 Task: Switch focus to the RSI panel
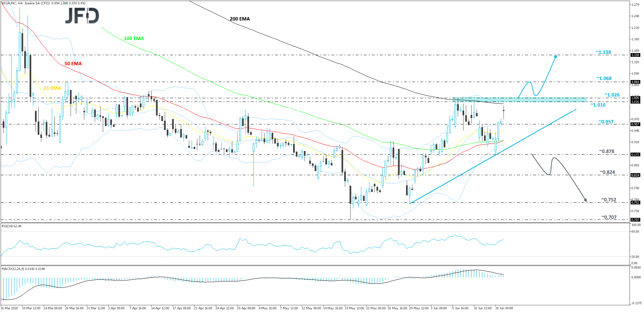coord(303,244)
